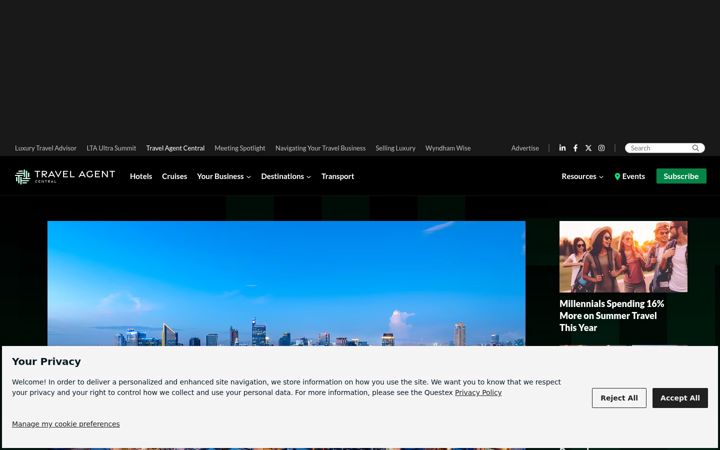Visit the Luxury Travel Advisor link
The height and width of the screenshot is (450, 720).
click(x=45, y=148)
